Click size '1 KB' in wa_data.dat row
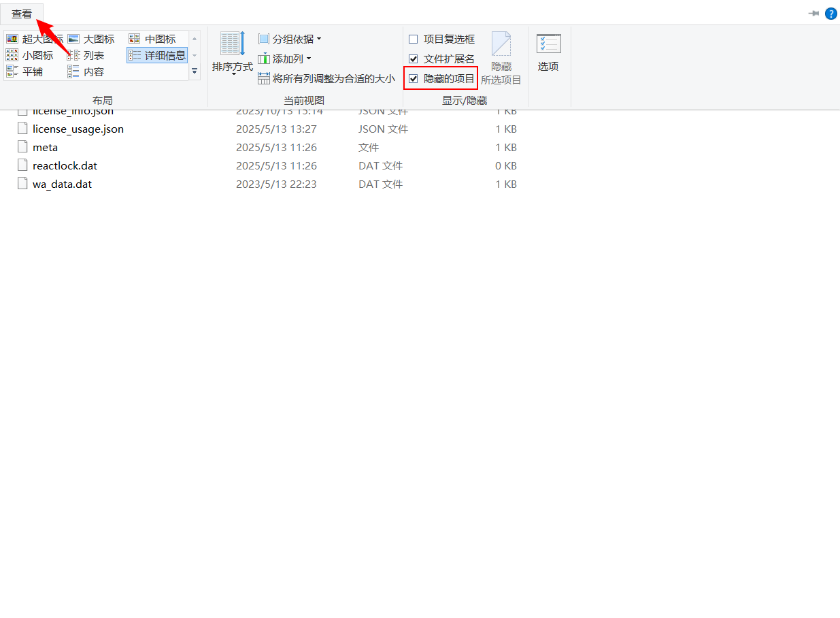840x618 pixels. (x=506, y=184)
